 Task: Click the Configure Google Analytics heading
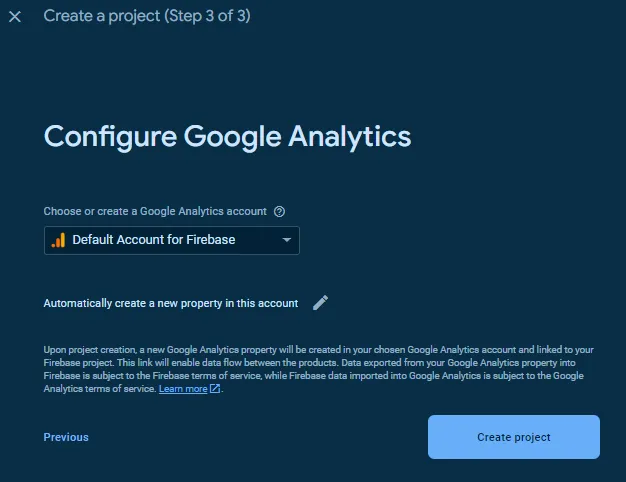point(227,137)
